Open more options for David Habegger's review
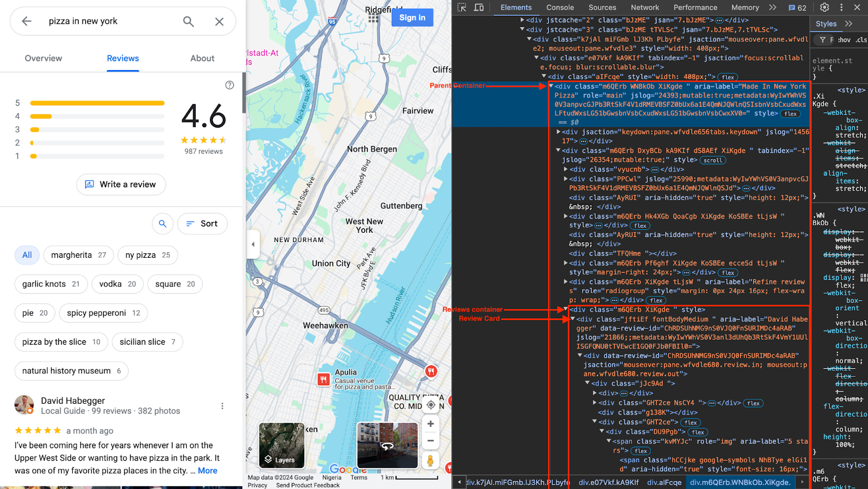This screenshot has height=489, width=868. point(222,406)
